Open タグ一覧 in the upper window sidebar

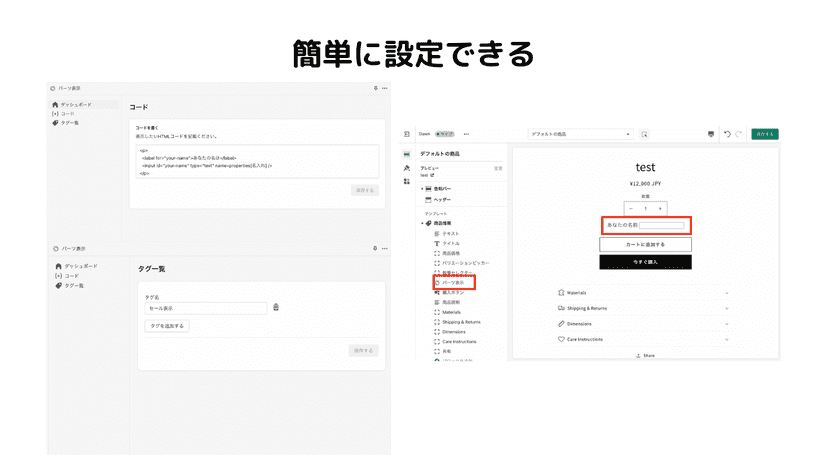click(65, 123)
